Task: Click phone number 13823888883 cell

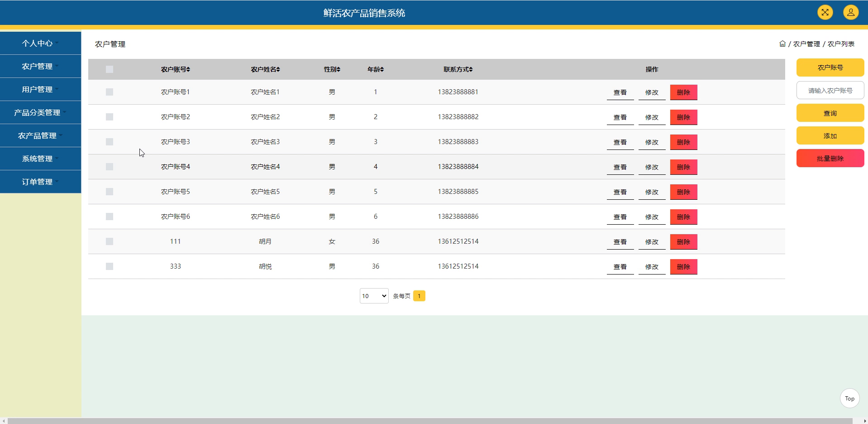Action: coord(458,142)
